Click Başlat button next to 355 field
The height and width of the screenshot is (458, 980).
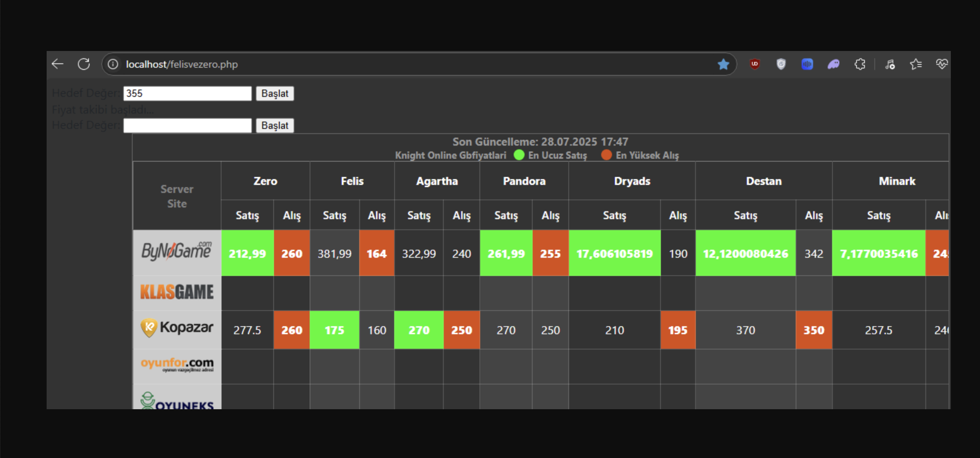(x=275, y=94)
